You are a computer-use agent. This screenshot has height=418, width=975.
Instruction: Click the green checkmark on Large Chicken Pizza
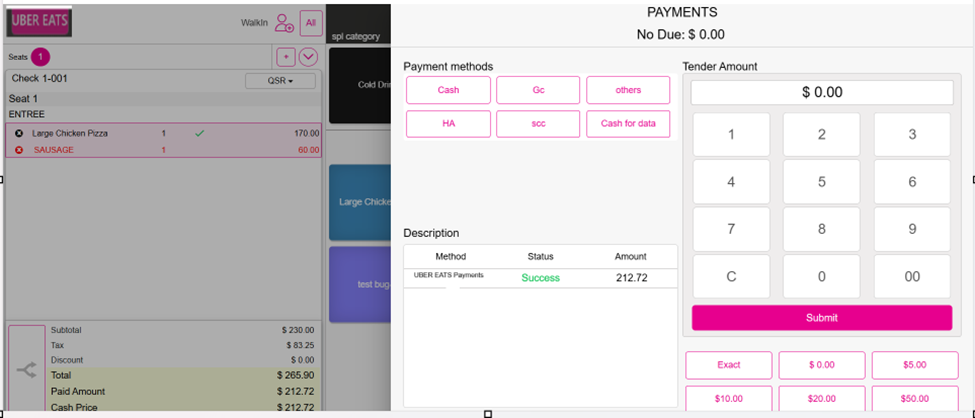(200, 133)
